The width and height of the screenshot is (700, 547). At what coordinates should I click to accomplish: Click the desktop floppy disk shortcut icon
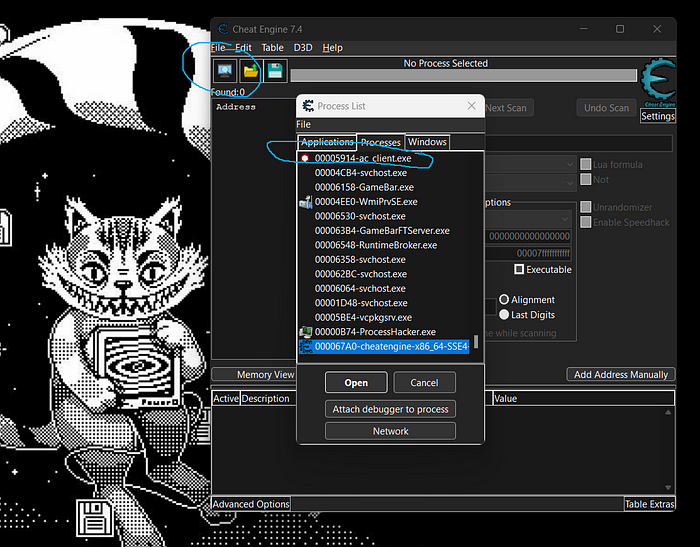click(94, 518)
